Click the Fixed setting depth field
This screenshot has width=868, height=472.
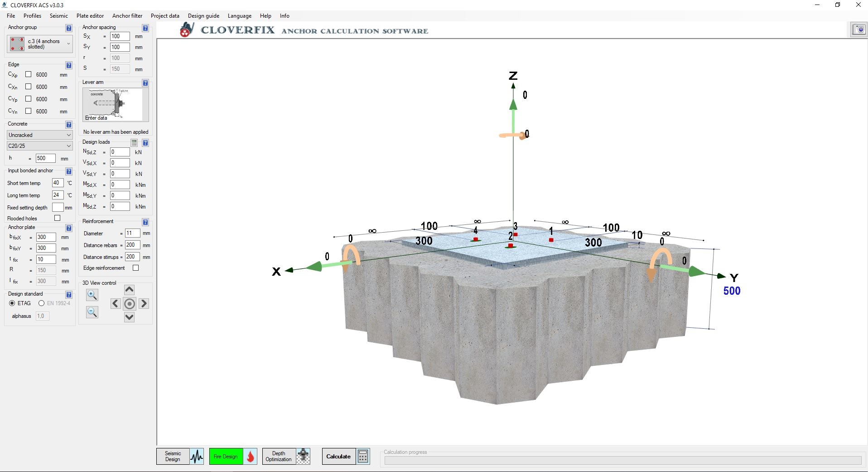(x=58, y=207)
